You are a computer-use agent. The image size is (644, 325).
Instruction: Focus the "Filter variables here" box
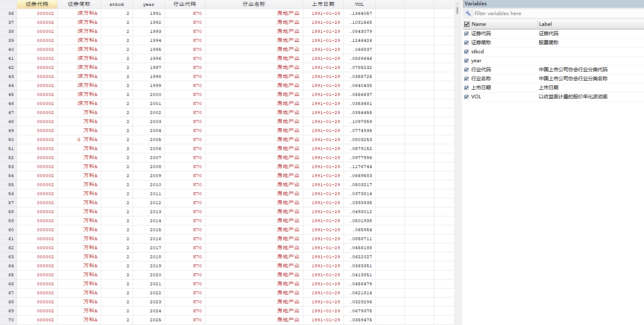coord(558,14)
